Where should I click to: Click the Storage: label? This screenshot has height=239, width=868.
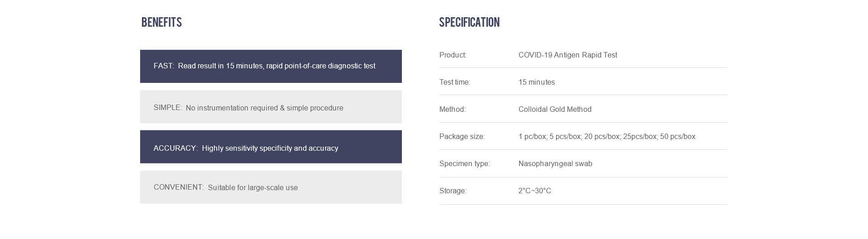click(x=453, y=191)
